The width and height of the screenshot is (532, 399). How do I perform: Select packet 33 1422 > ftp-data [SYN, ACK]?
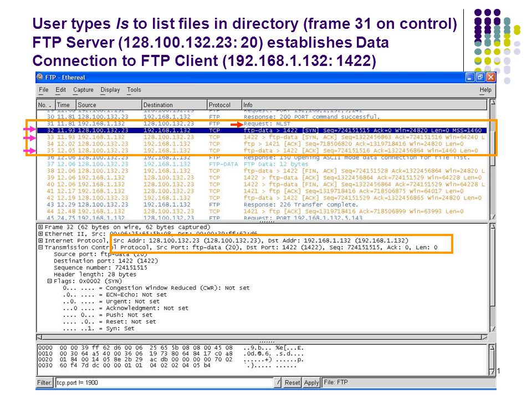(263, 137)
